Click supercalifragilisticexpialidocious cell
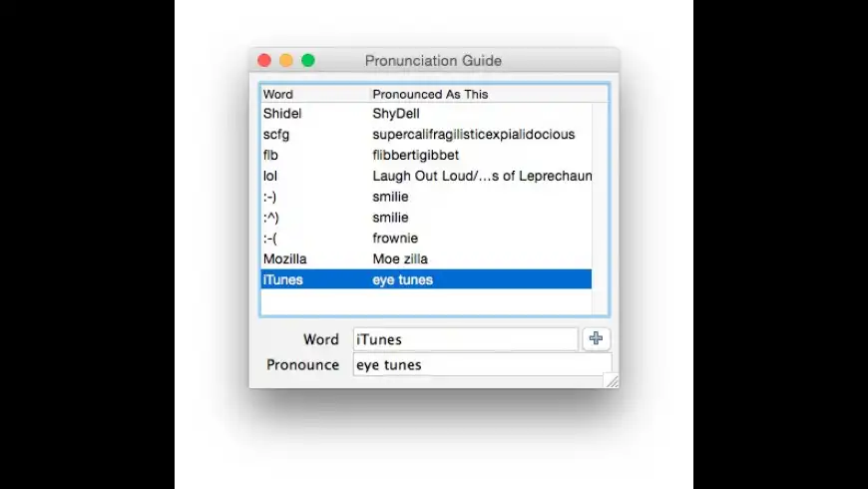The height and width of the screenshot is (489, 868). click(474, 134)
